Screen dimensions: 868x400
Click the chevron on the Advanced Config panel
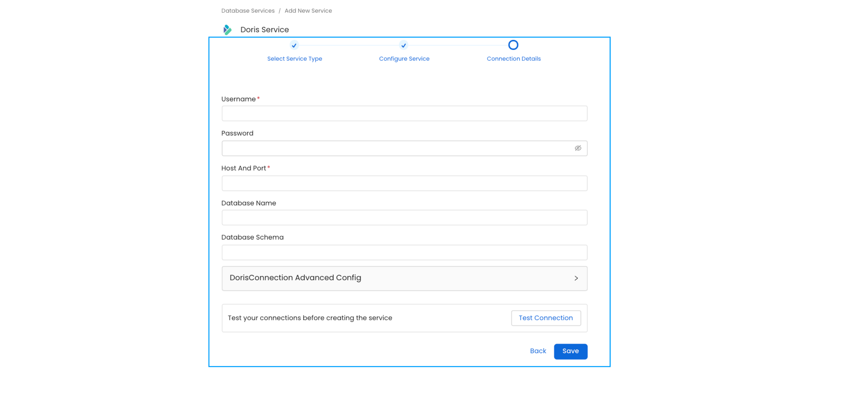tap(577, 278)
